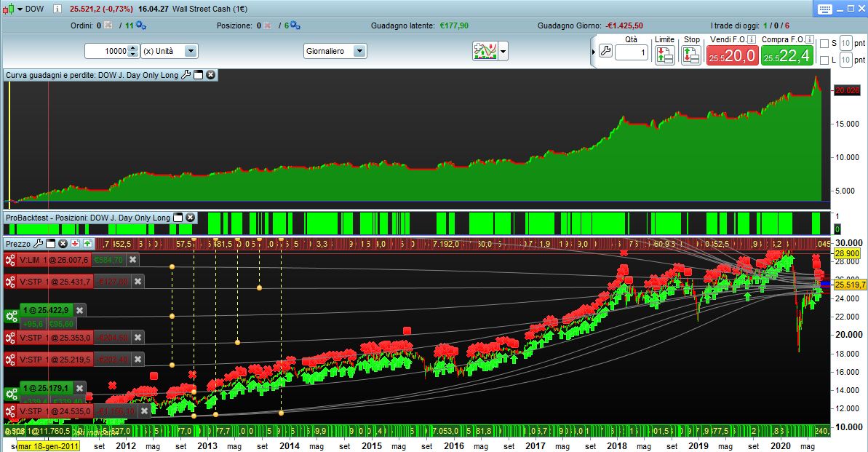The height and width of the screenshot is (452, 868).
Task: Click the red 25.521,2 (-0,73%) quote
Action: pos(101,9)
